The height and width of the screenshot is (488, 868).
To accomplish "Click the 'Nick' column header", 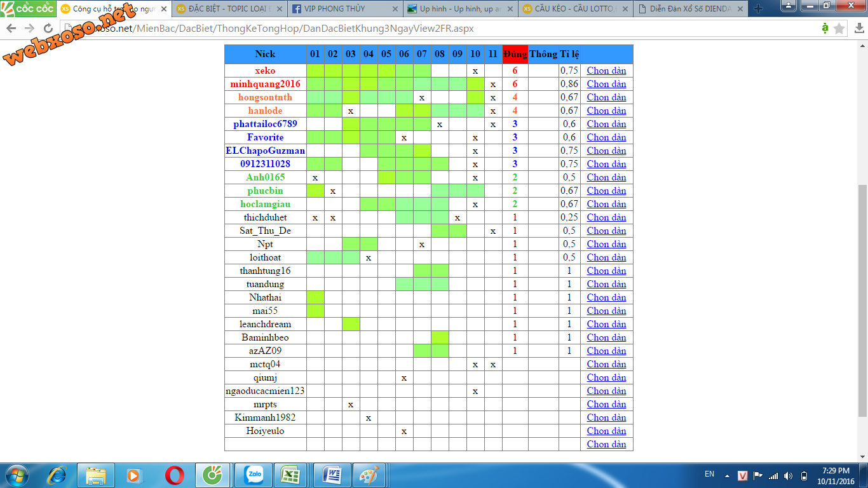I will click(x=266, y=54).
